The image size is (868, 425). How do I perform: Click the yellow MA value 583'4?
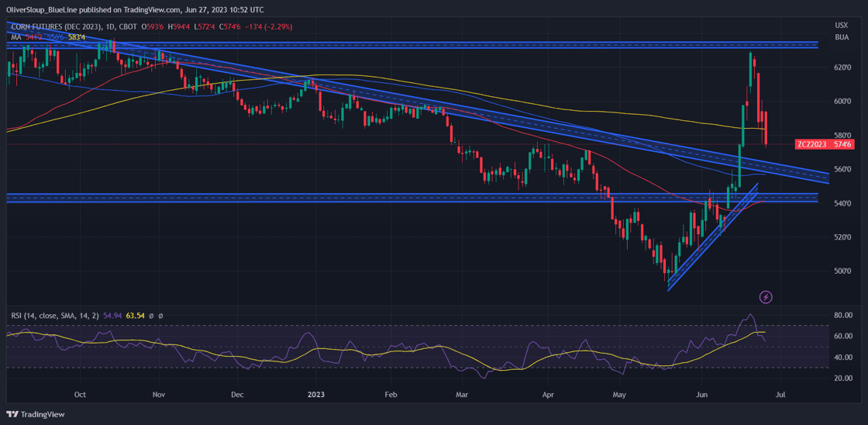(x=77, y=37)
